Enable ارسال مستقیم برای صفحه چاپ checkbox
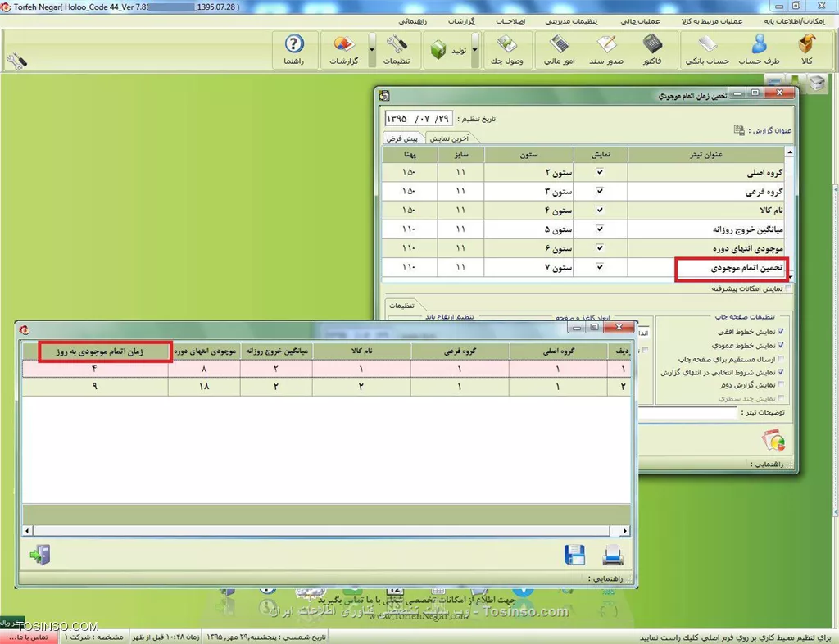This screenshot has height=644, width=839. 781,358
